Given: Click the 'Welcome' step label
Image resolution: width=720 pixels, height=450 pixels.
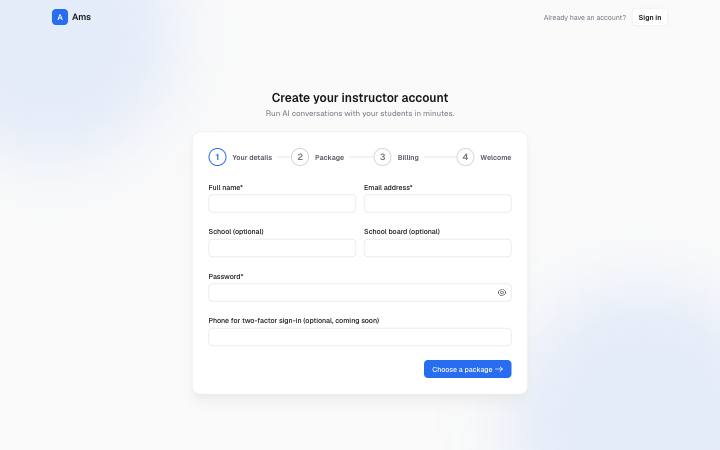Looking at the screenshot, I should [495, 158].
